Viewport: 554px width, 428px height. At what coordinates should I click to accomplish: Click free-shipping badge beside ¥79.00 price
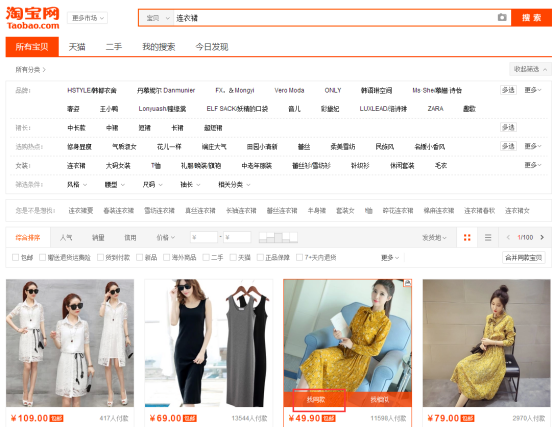click(x=467, y=419)
